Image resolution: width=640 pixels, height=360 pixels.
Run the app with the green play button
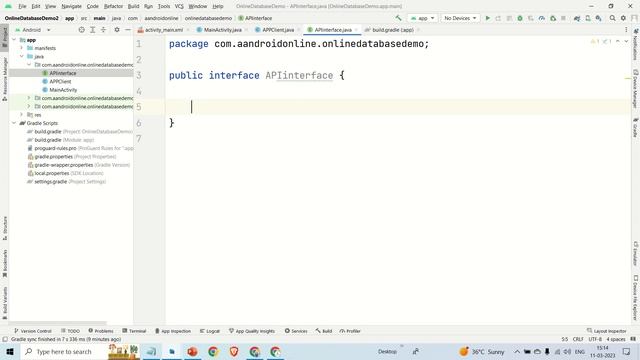point(487,18)
